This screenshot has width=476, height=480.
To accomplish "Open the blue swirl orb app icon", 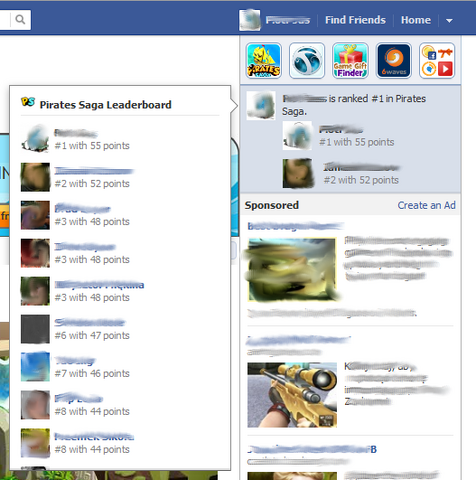I will coord(307,61).
